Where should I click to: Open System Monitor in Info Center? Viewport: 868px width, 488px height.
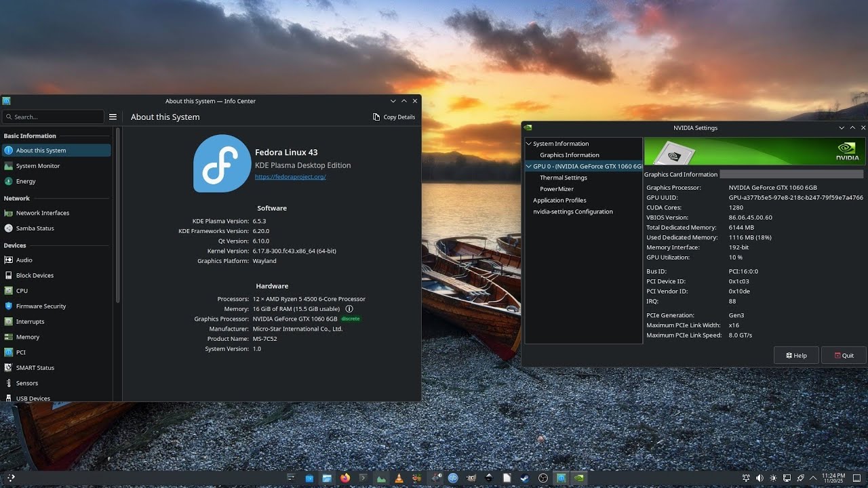pos(57,166)
